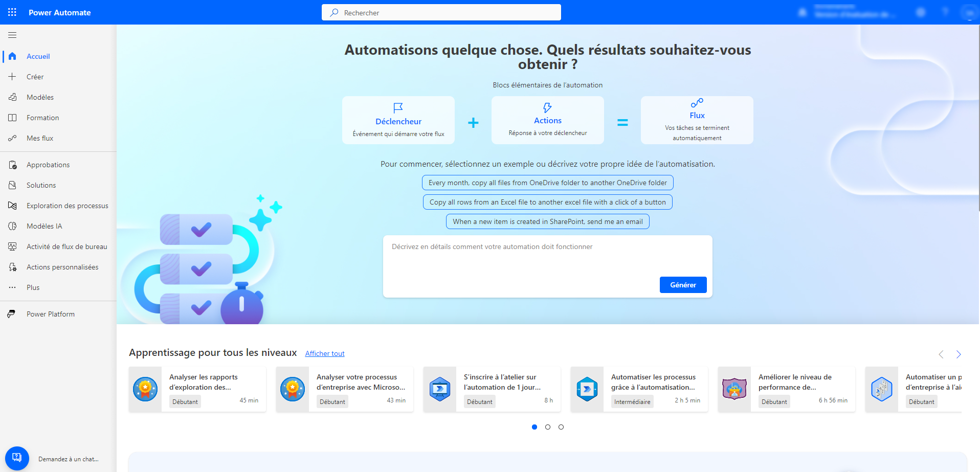This screenshot has height=472, width=980.
Task: Open Mes flux in the navigation
Action: tap(40, 138)
